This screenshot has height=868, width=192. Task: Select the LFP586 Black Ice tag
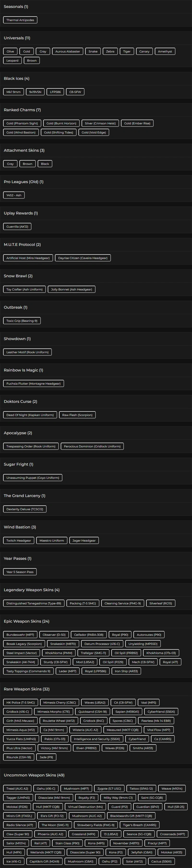click(x=55, y=92)
